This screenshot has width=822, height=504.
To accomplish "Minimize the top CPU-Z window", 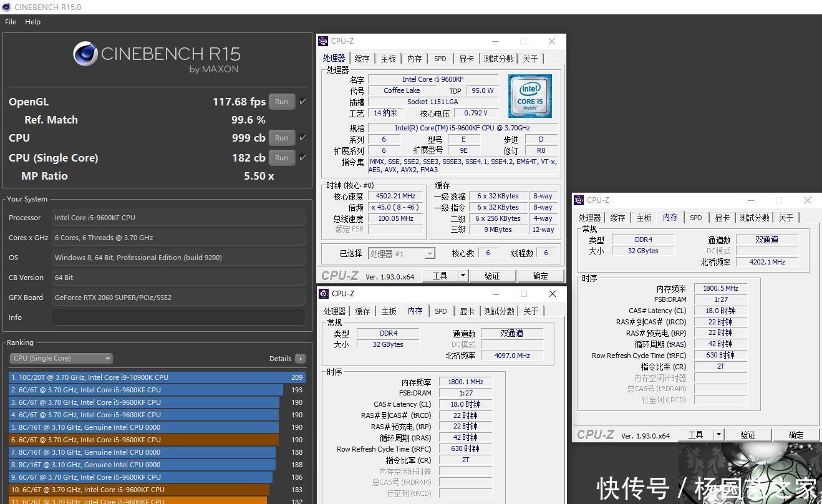I will point(496,41).
